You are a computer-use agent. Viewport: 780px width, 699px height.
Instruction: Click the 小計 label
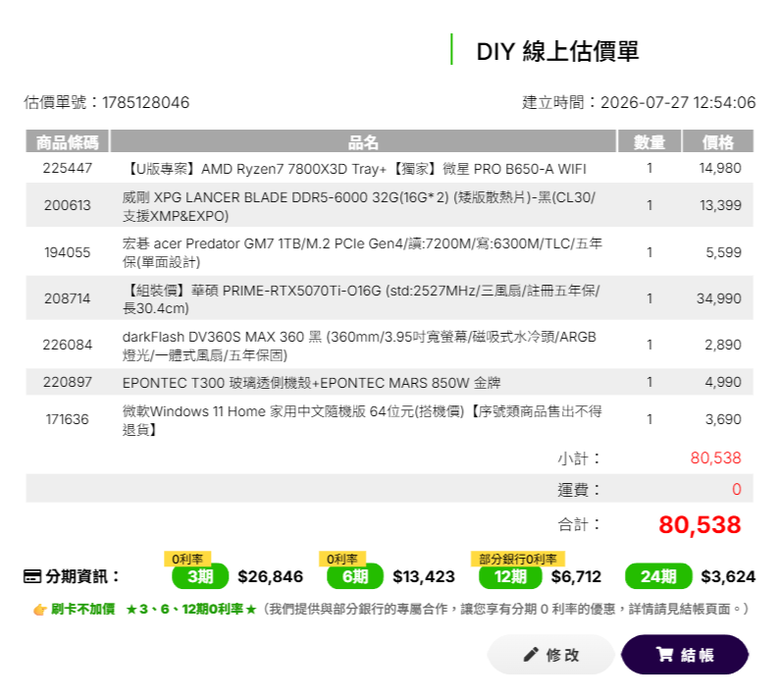click(x=579, y=458)
